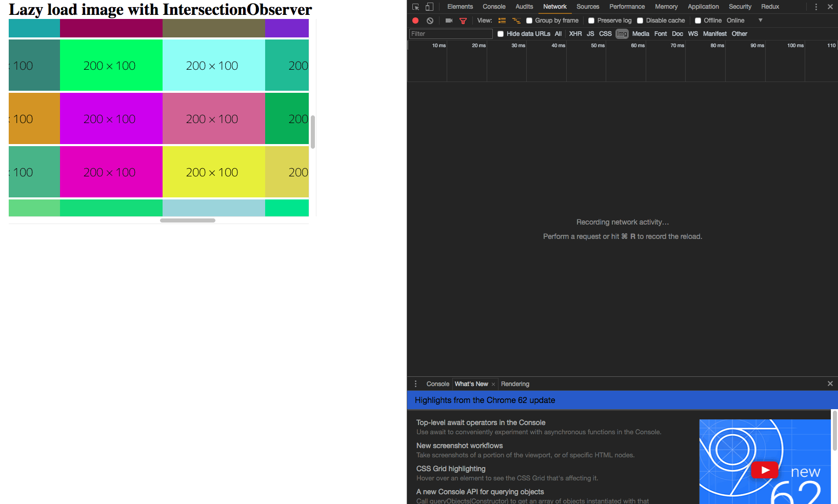
Task: Filter requests by XHR type
Action: pos(575,34)
